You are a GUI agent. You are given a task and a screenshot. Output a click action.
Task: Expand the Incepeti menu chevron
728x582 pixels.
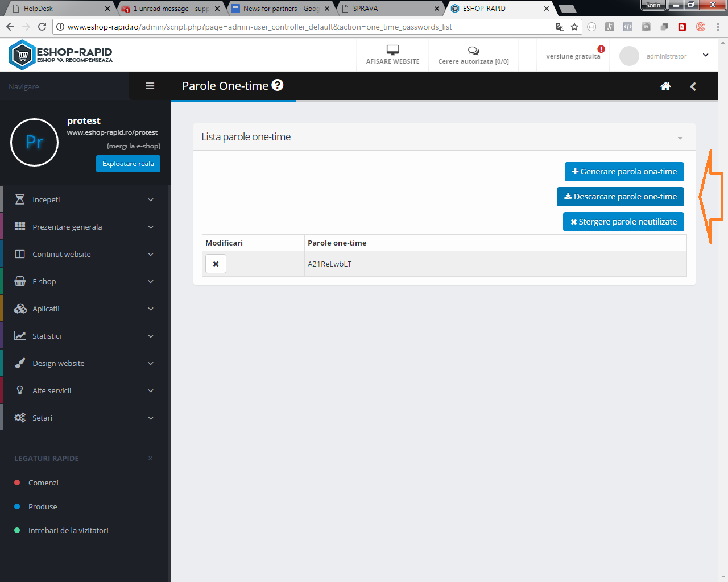pyautogui.click(x=151, y=199)
